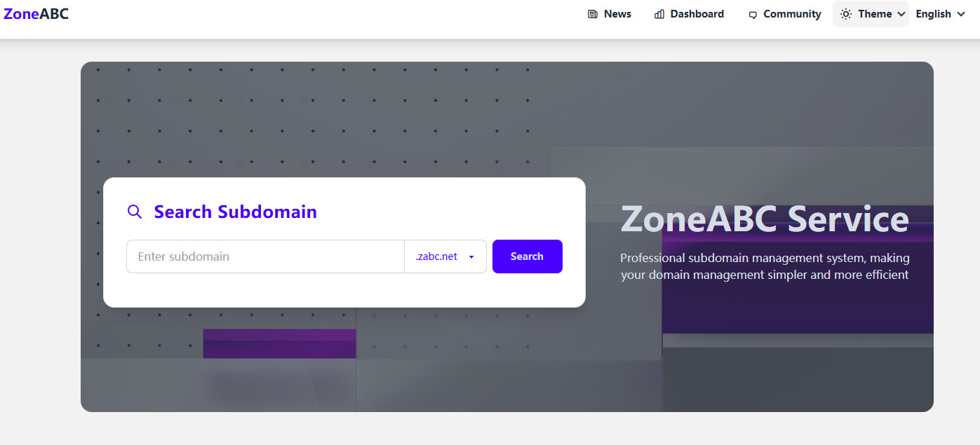Open the Theme dropdown menu
This screenshot has height=445, width=980.
[871, 14]
